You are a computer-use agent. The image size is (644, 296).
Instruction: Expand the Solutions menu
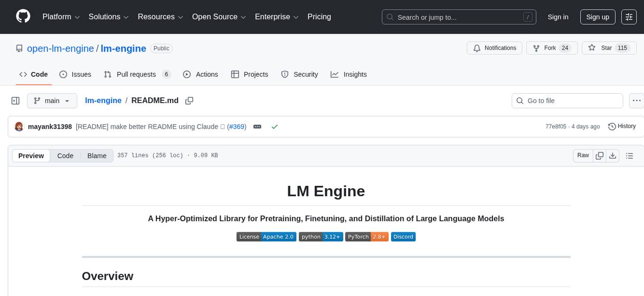click(x=108, y=17)
